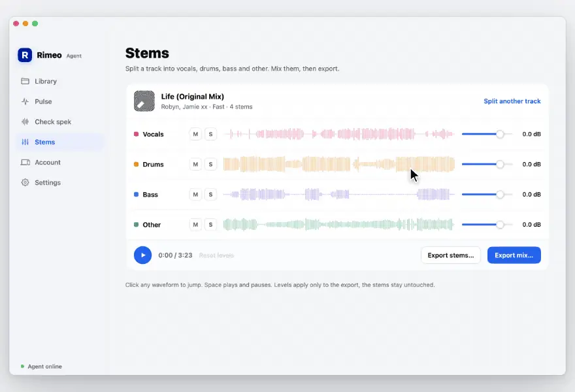
Task: Click the Drums 0.0 dB value
Action: (x=531, y=164)
